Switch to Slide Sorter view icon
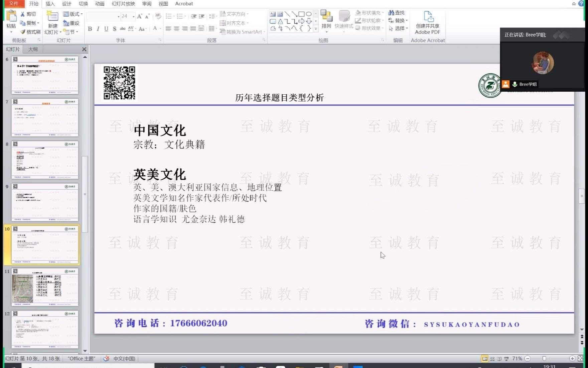Image resolution: width=588 pixels, height=368 pixels. (492, 359)
